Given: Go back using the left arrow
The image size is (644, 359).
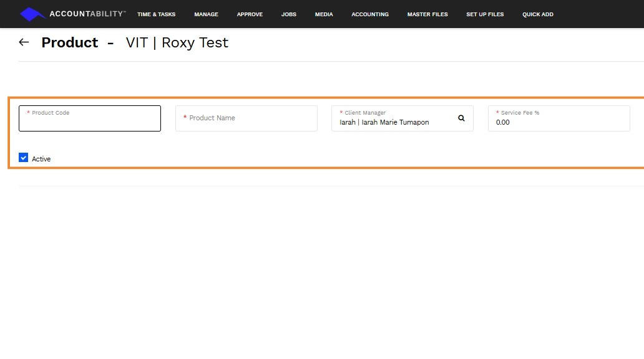Looking at the screenshot, I should 24,42.
